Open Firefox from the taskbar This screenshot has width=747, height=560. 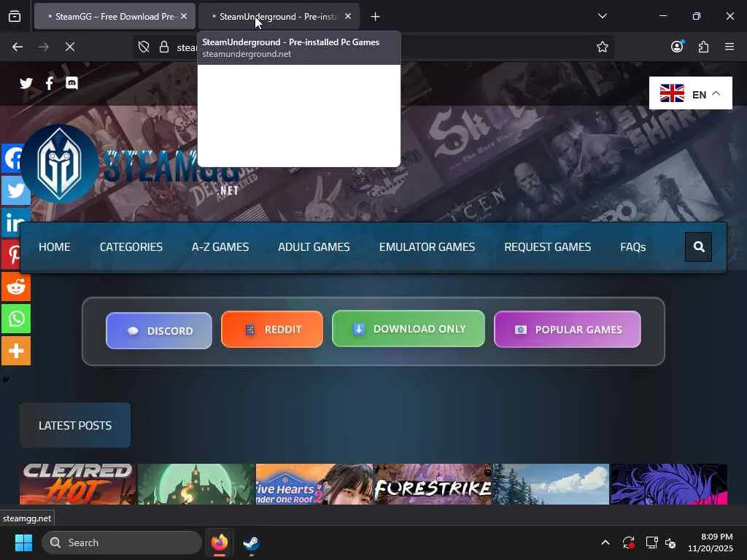(219, 542)
